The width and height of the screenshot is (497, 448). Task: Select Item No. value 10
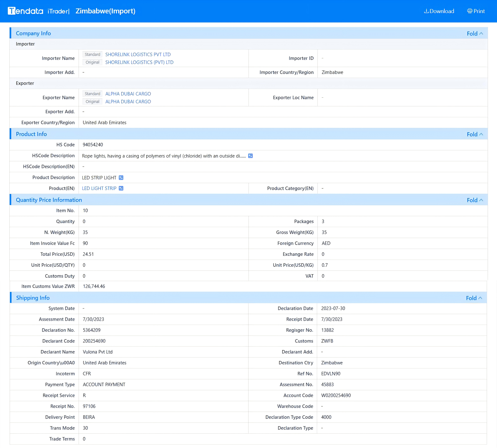pyautogui.click(x=85, y=211)
